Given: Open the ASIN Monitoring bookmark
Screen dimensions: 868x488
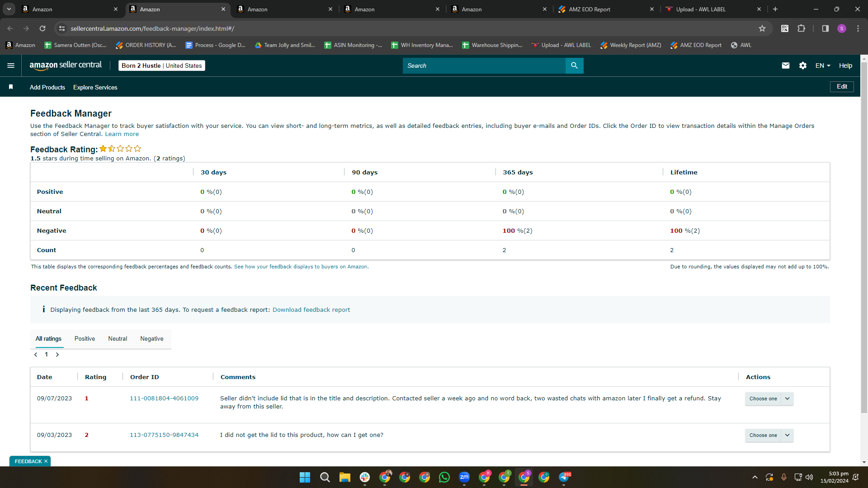Looking at the screenshot, I should [353, 45].
